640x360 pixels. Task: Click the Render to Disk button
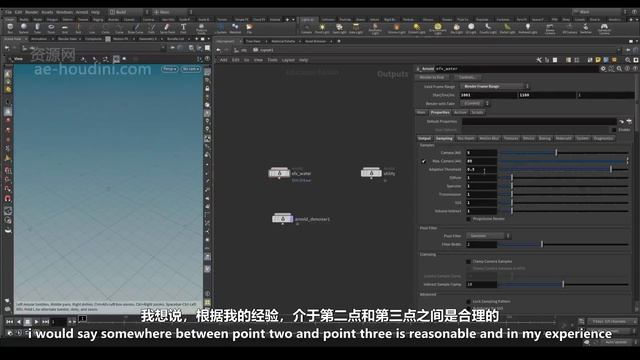point(431,77)
